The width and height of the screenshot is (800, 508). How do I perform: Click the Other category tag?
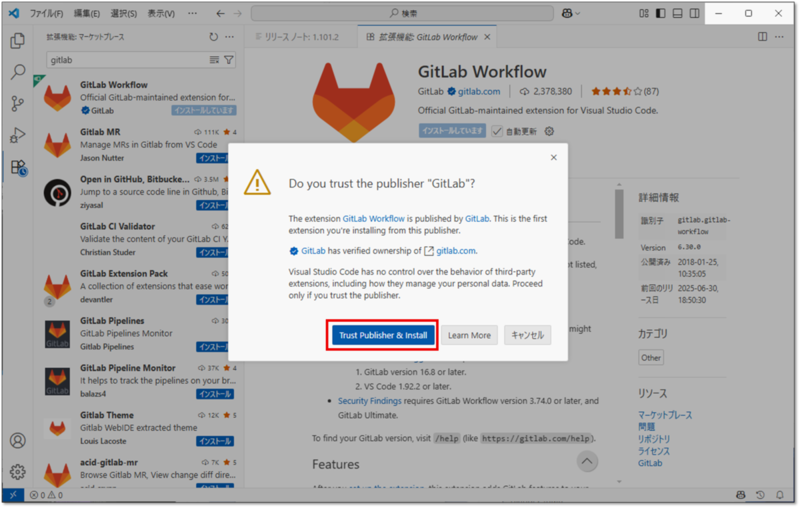tap(651, 358)
